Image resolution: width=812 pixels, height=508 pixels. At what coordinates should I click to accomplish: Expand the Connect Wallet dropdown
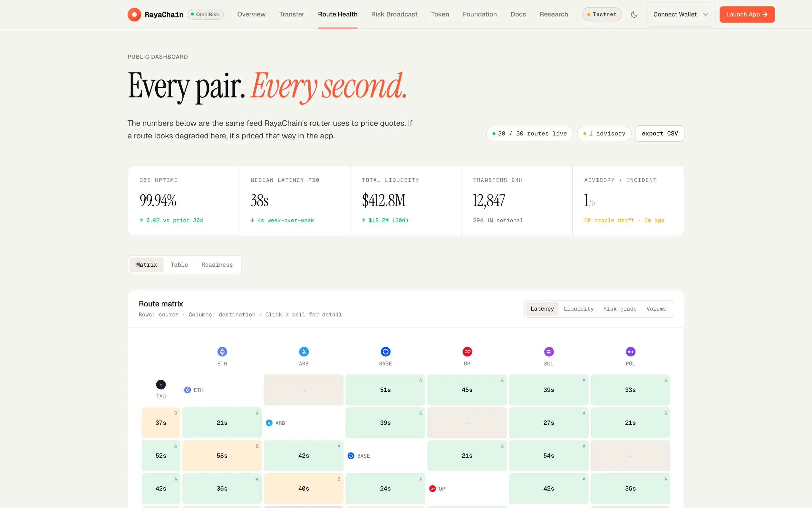coord(681,15)
